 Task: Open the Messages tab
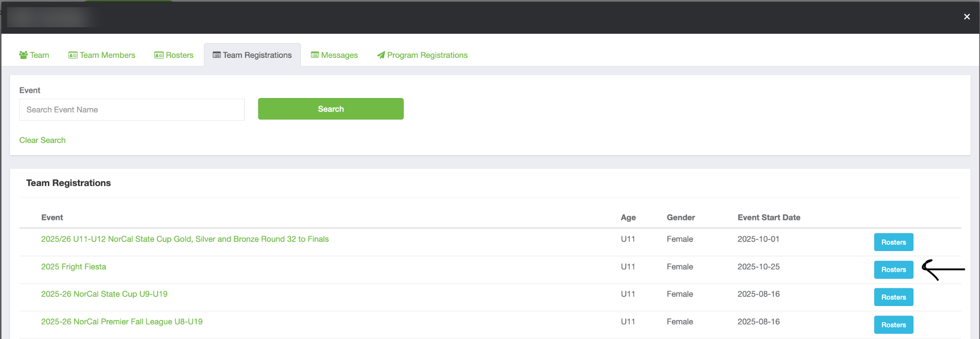tap(334, 55)
